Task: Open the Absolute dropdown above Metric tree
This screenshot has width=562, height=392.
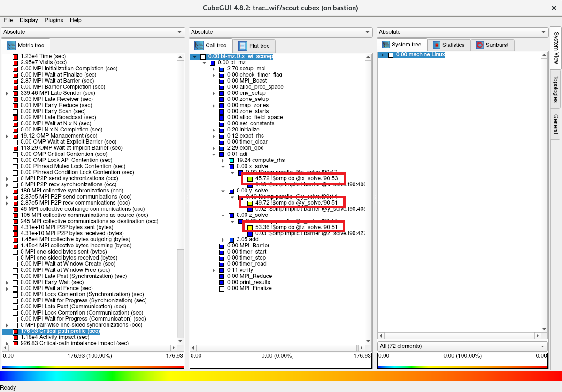Action: click(x=93, y=32)
